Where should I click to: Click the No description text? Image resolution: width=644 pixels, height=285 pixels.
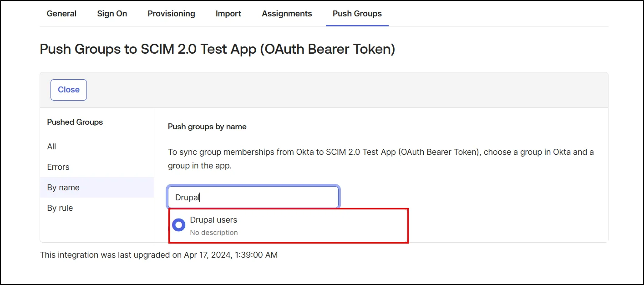(214, 233)
